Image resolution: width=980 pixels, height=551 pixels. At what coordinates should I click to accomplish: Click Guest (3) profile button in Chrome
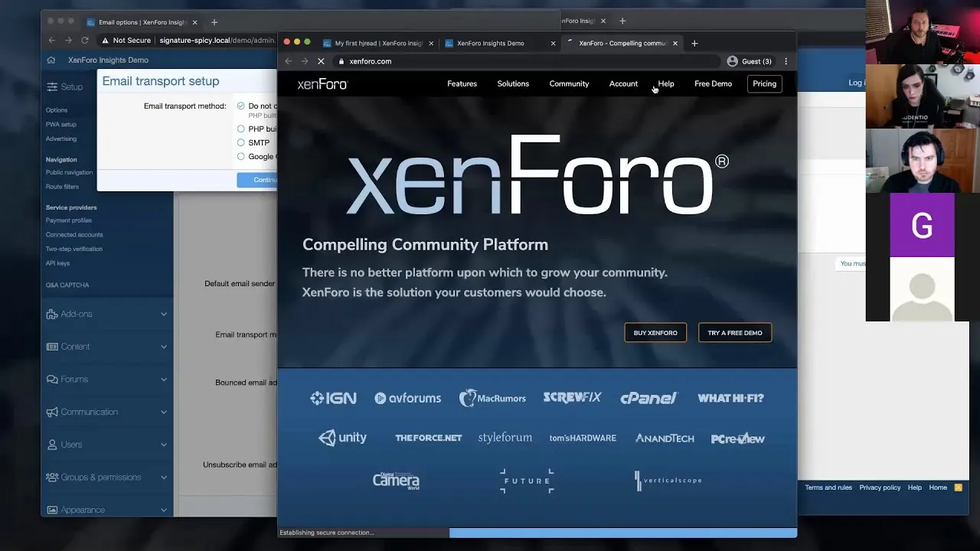[749, 61]
